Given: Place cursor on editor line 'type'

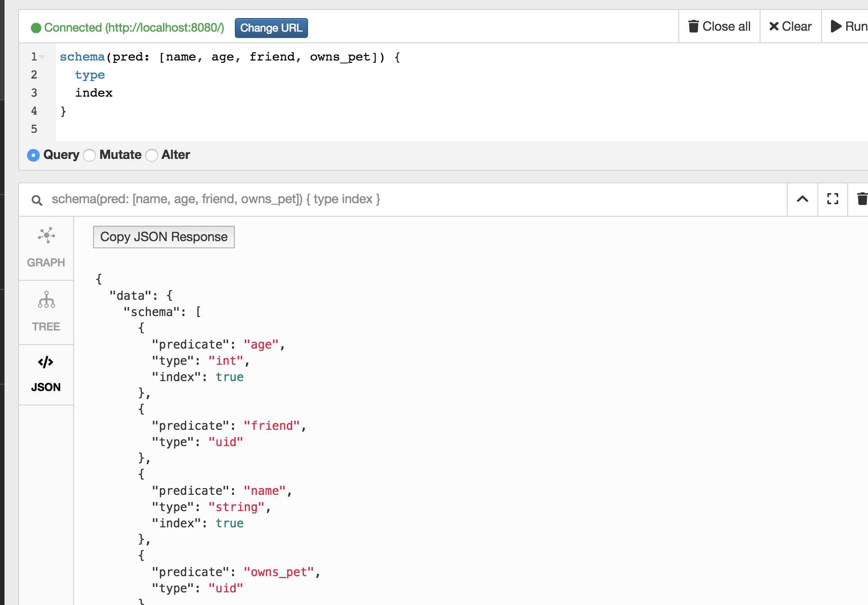Looking at the screenshot, I should point(90,75).
